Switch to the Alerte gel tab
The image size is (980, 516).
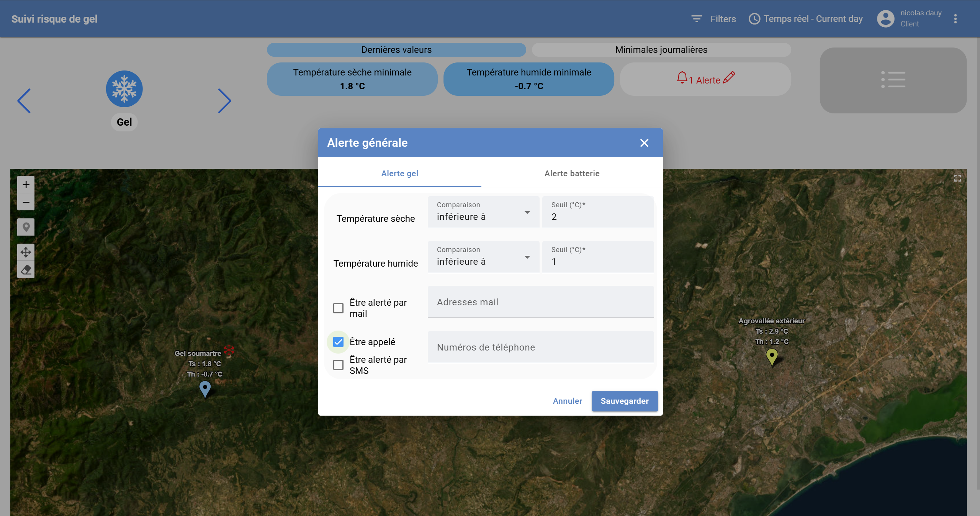coord(399,173)
